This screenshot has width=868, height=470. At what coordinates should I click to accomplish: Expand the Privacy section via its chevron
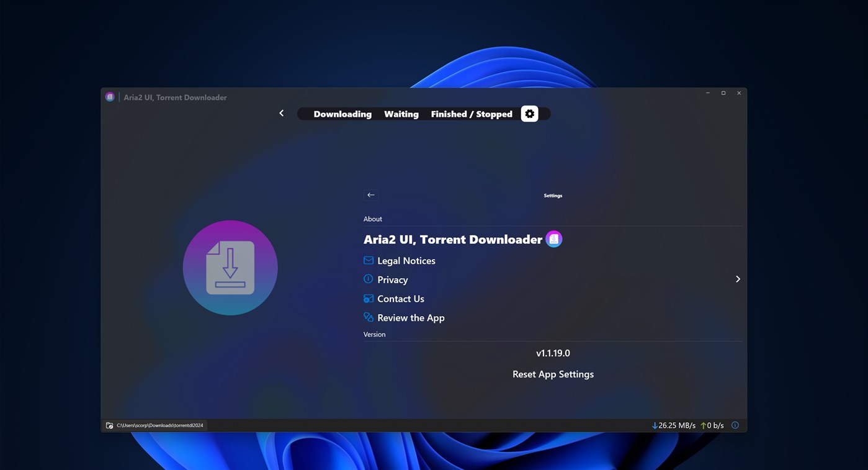738,279
